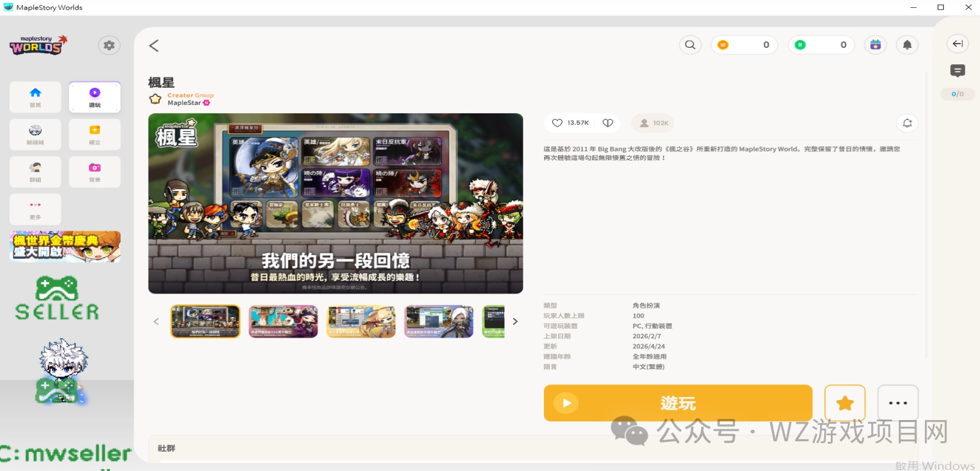The image size is (980, 471).
Task: Toggle favorite with the star button
Action: (x=845, y=403)
